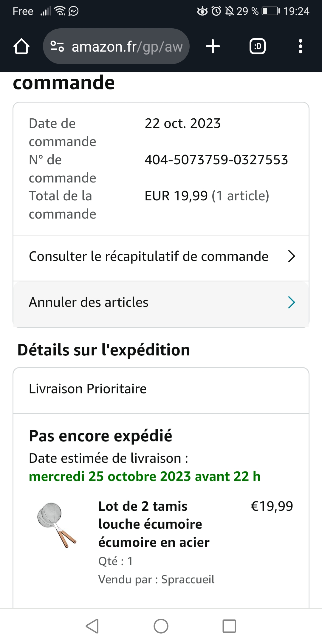Tap the green estimated delivery date
322x644 pixels.
(145, 476)
